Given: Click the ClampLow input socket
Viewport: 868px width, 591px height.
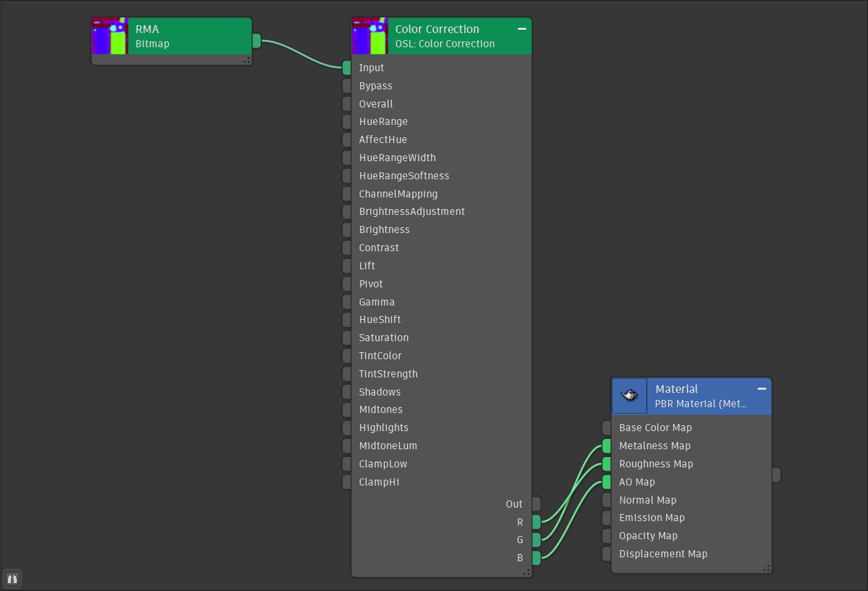Looking at the screenshot, I should [347, 463].
